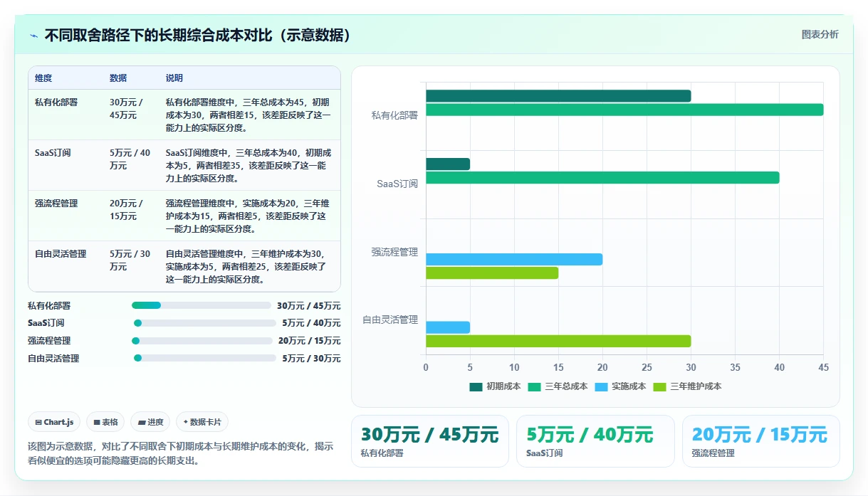The image size is (868, 496).
Task: Click the 20万元 / 15万元 value beside progress bar
Action: pyautogui.click(x=309, y=341)
